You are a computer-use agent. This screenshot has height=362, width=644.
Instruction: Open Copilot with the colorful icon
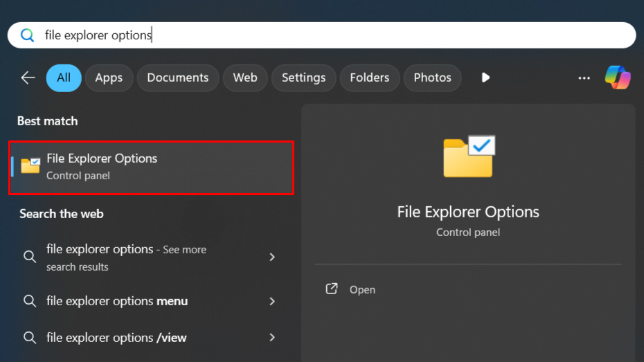(x=618, y=78)
